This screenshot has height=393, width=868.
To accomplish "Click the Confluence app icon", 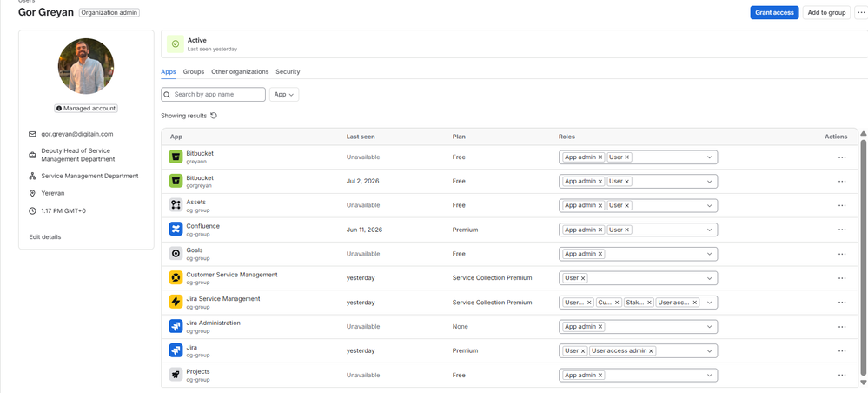I will click(176, 230).
